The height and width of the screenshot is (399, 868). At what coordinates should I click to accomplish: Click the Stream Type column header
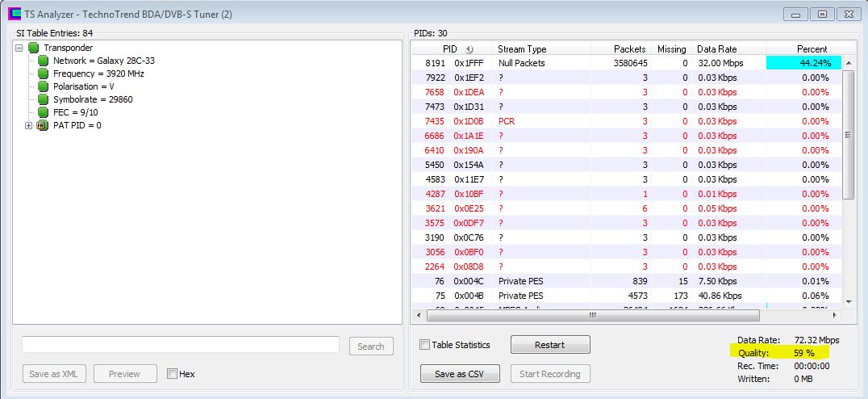521,49
